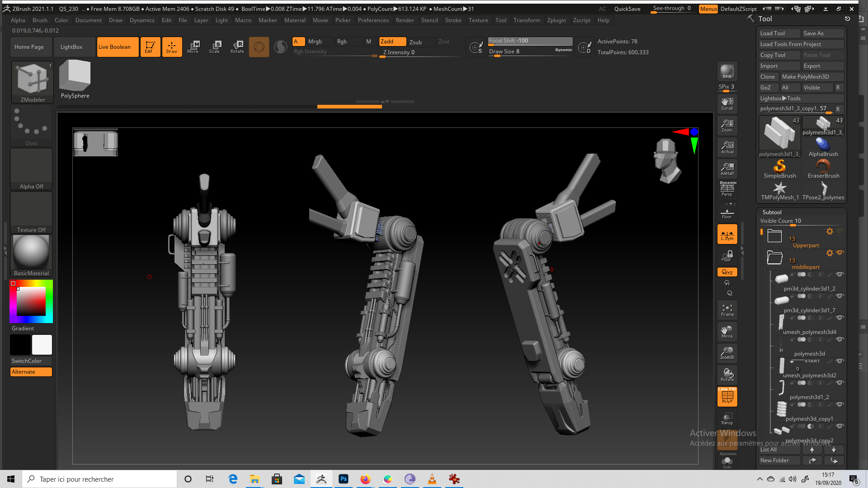868x488 pixels.
Task: Open the current brush picker icon
Action: [259, 47]
